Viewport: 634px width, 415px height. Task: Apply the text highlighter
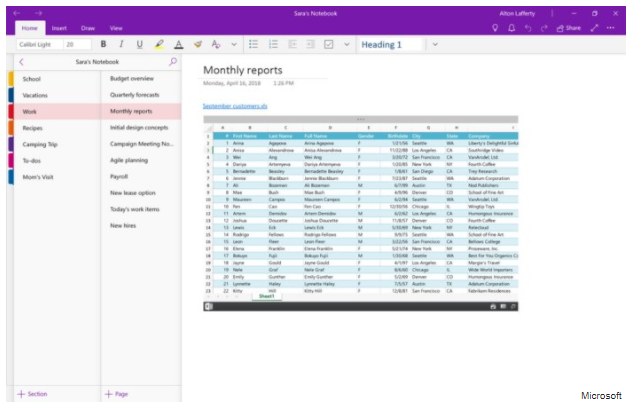click(159, 44)
